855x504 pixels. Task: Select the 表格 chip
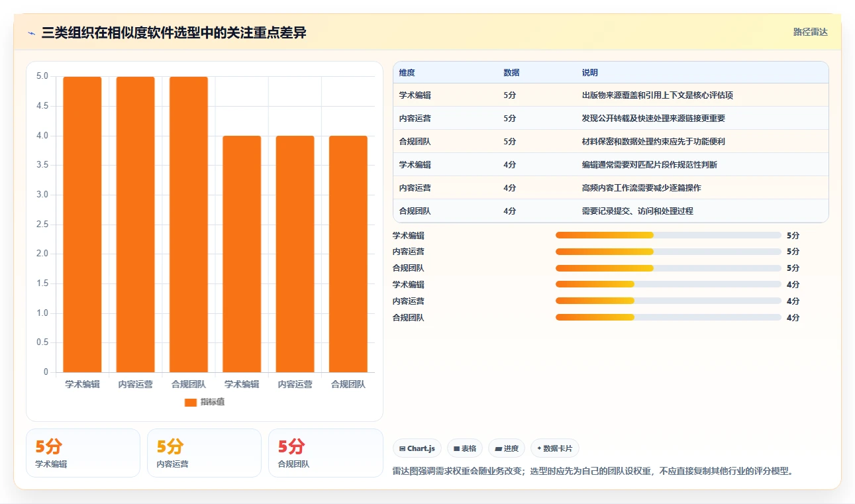point(465,448)
